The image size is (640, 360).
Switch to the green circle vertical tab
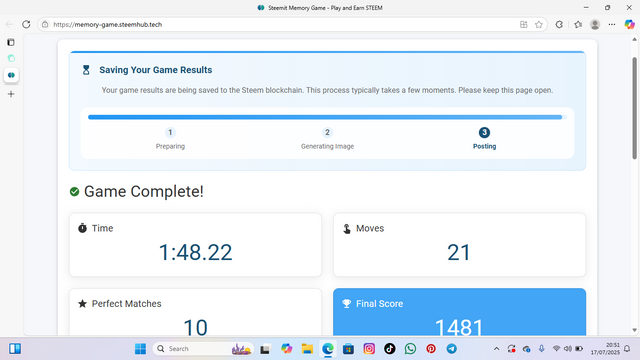[x=11, y=58]
